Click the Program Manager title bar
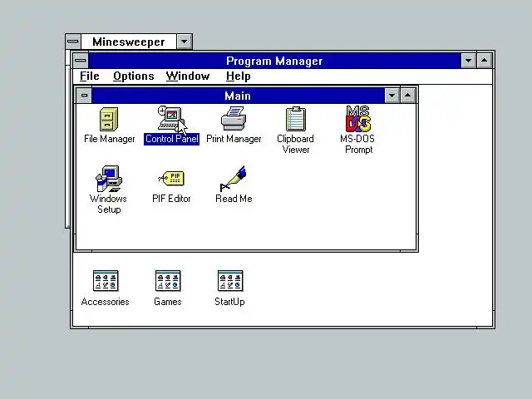 [x=274, y=61]
